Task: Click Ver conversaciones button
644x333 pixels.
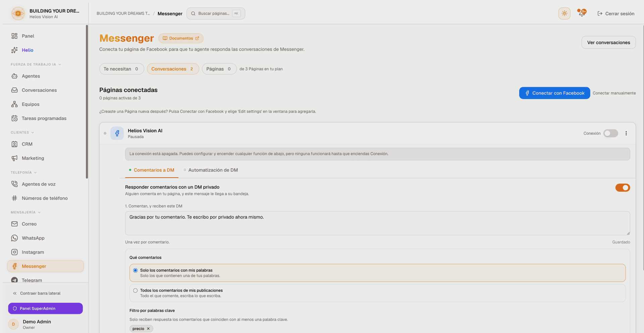Action: click(608, 43)
